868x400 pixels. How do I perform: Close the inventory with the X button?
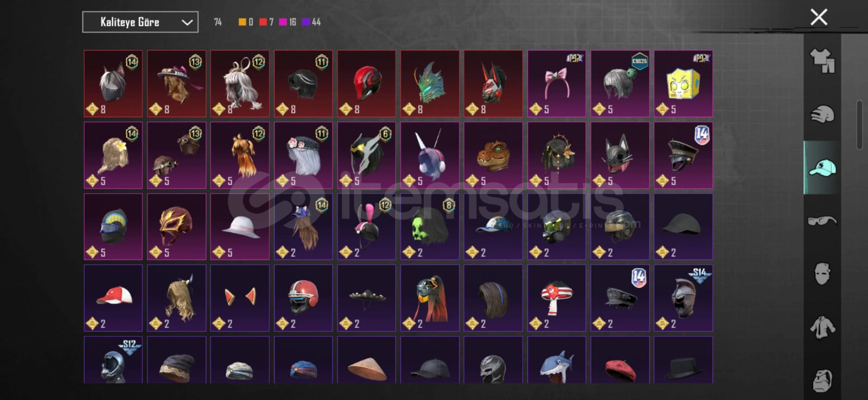pyautogui.click(x=819, y=17)
